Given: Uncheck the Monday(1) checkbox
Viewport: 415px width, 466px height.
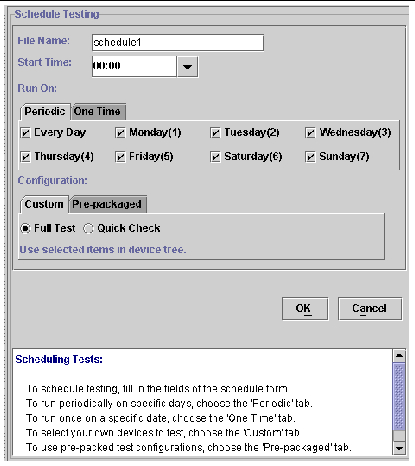Looking at the screenshot, I should [x=120, y=133].
